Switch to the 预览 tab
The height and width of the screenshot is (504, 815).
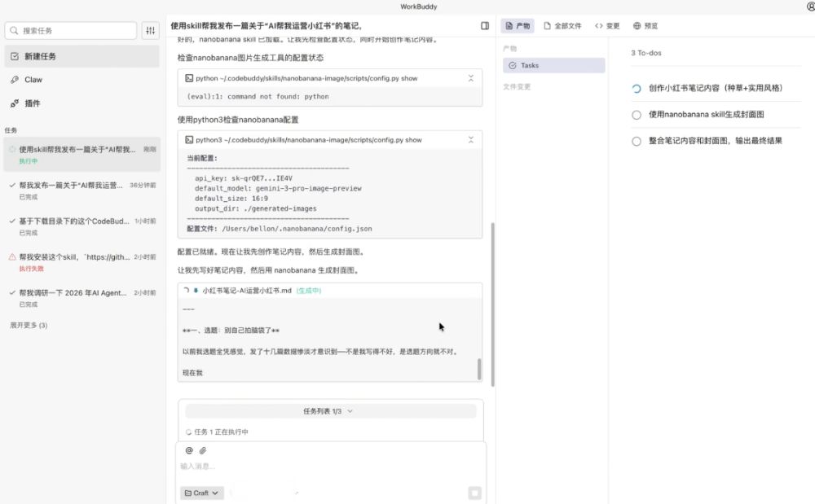(x=645, y=26)
